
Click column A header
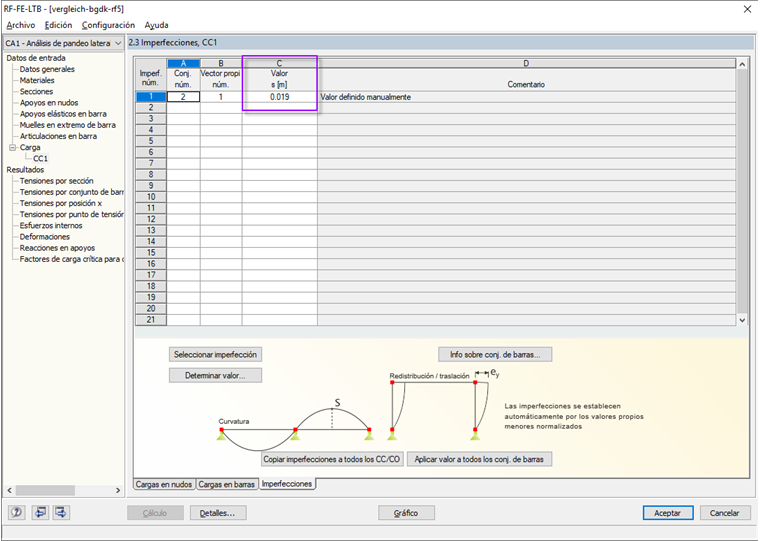(183, 63)
